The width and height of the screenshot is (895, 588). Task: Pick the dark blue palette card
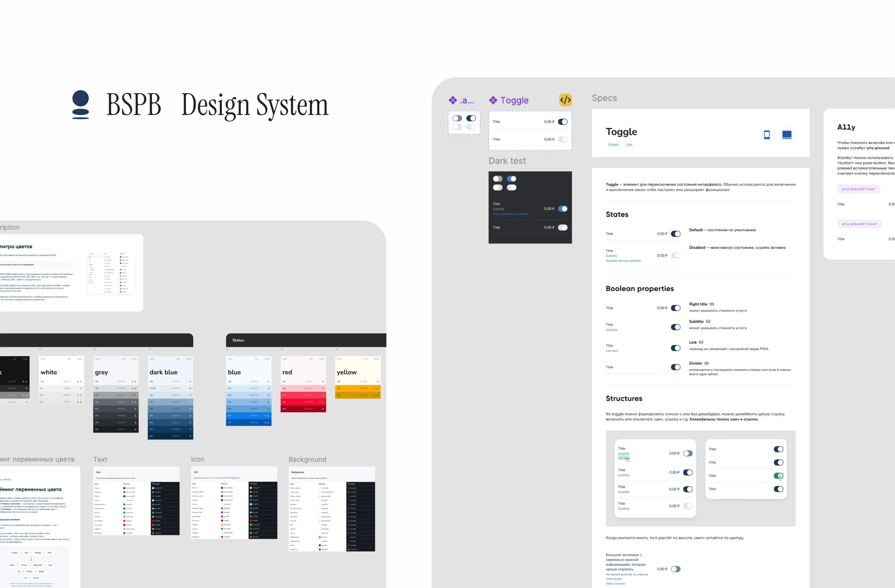170,398
